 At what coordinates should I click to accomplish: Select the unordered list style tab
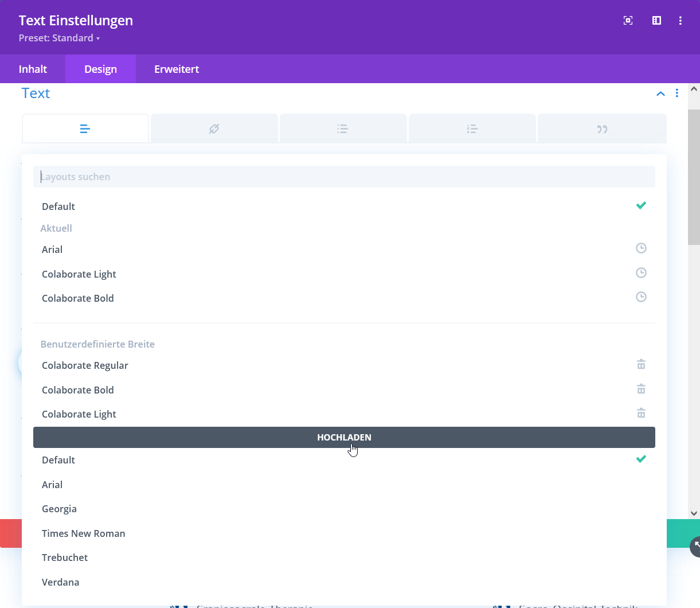coord(343,128)
